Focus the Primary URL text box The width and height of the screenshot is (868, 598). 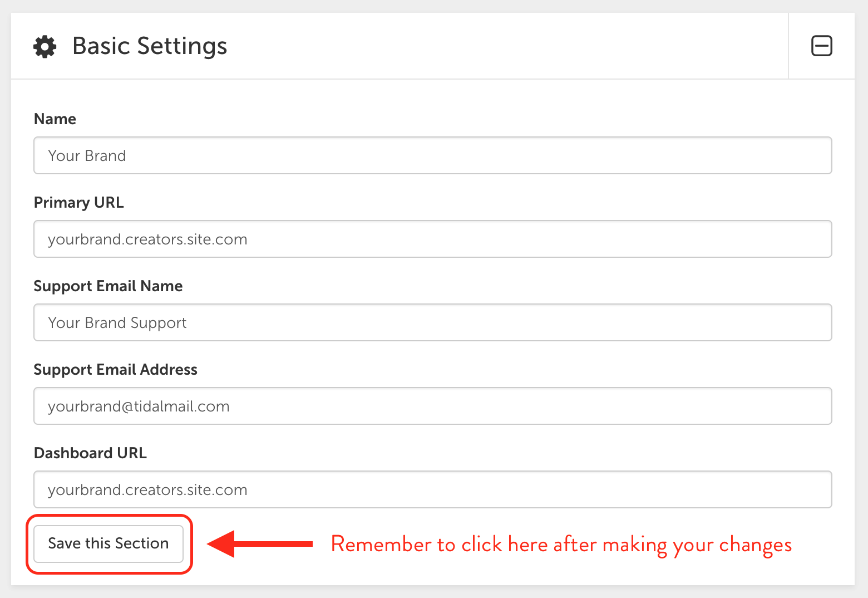tap(433, 239)
